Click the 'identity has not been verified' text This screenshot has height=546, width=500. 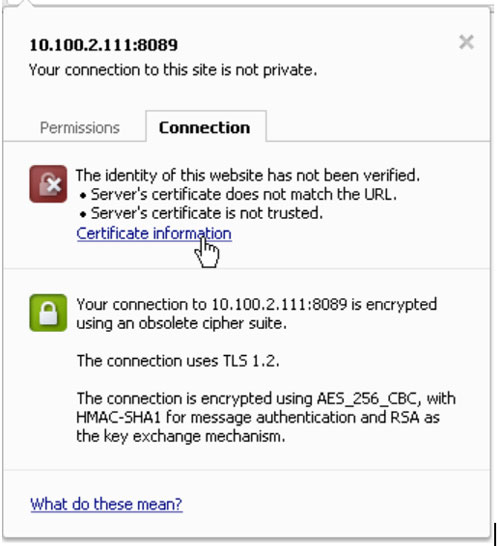pyautogui.click(x=248, y=175)
